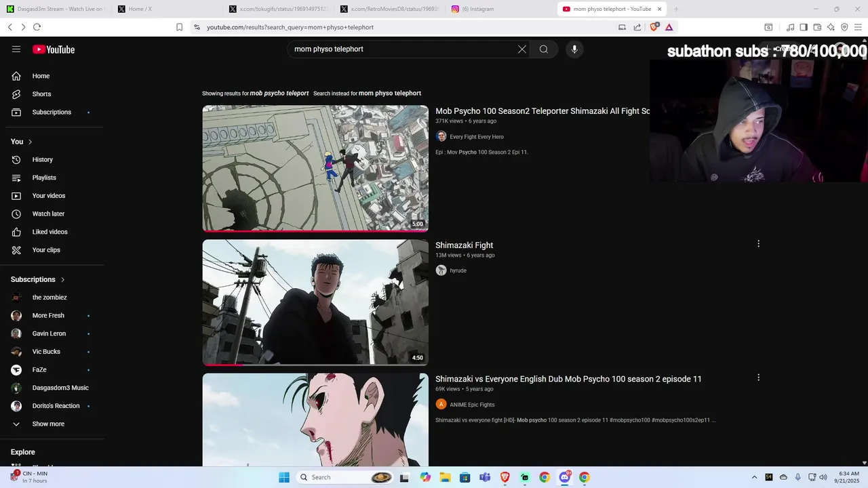Search instead for mom physo telephort

[x=390, y=94]
